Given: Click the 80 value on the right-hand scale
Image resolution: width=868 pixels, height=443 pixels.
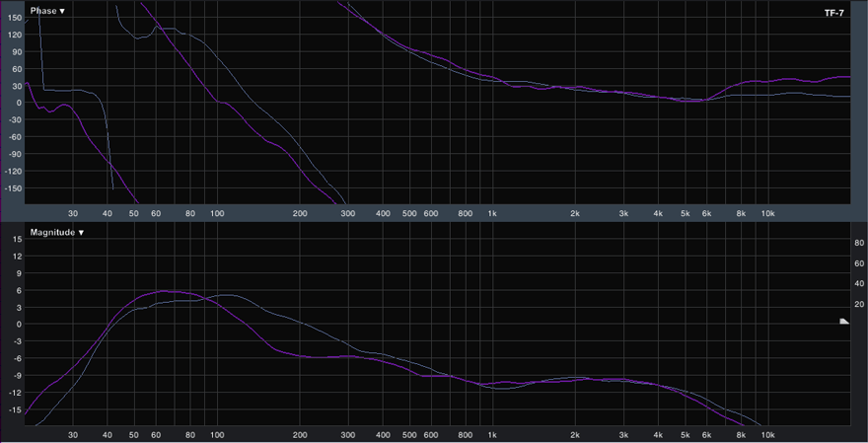Looking at the screenshot, I should 859,243.
